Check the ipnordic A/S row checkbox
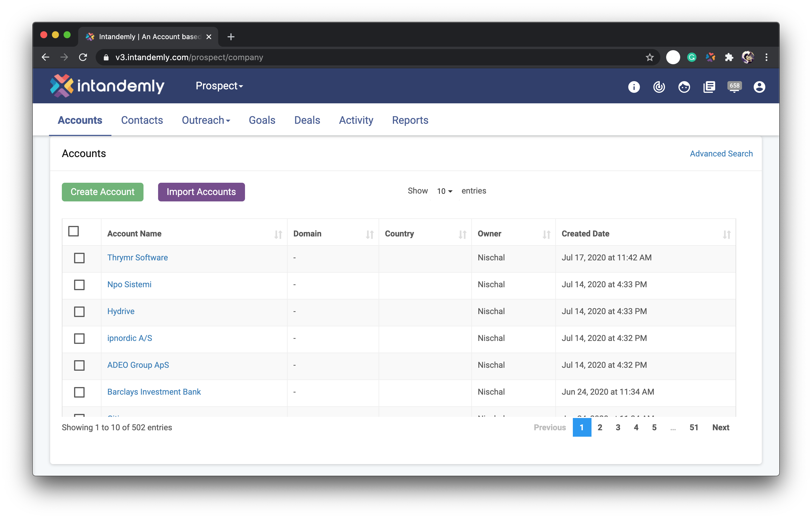The height and width of the screenshot is (519, 812). pos(79,339)
